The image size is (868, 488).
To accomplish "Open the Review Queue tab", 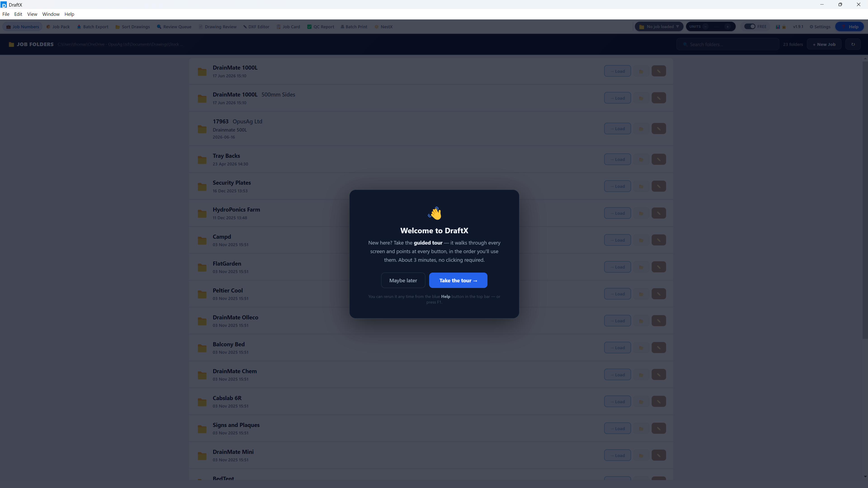I will point(174,27).
